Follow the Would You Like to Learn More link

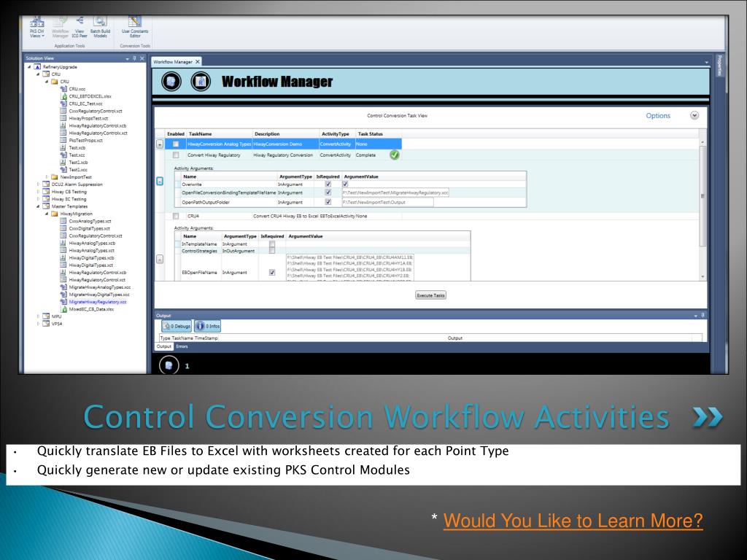[573, 521]
